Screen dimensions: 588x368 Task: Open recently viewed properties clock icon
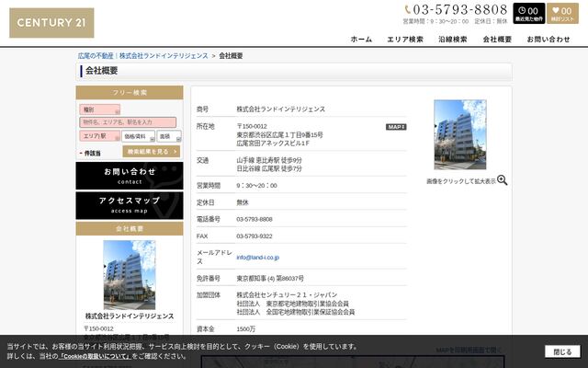[529, 14]
